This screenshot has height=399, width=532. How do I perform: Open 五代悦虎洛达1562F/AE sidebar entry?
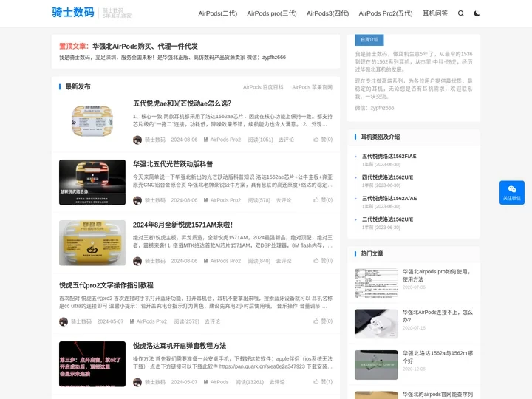389,157
